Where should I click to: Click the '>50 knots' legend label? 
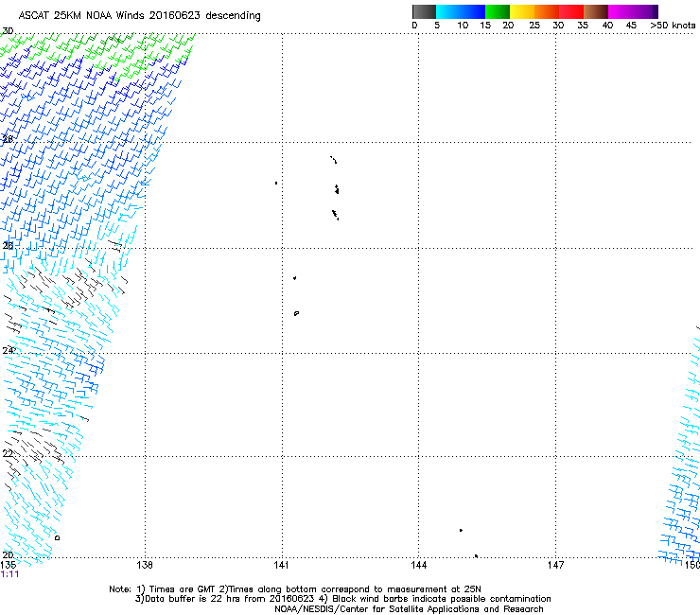tap(673, 26)
